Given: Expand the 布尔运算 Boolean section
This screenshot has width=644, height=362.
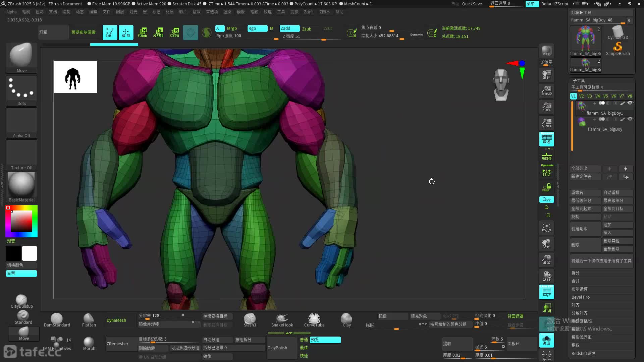Looking at the screenshot, I should tap(579, 289).
